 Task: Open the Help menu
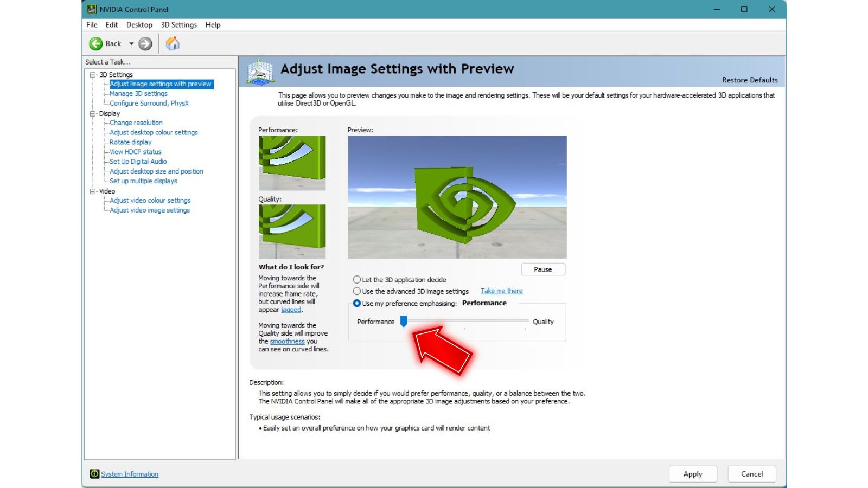click(x=213, y=25)
